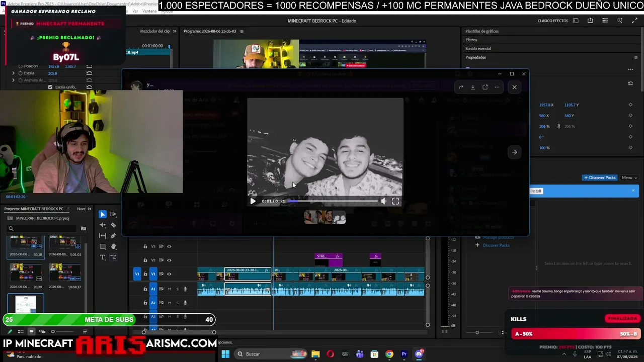Click the CLASICO EFECTOS workspace label
Screen dimensions: 644x362
(x=553, y=21)
